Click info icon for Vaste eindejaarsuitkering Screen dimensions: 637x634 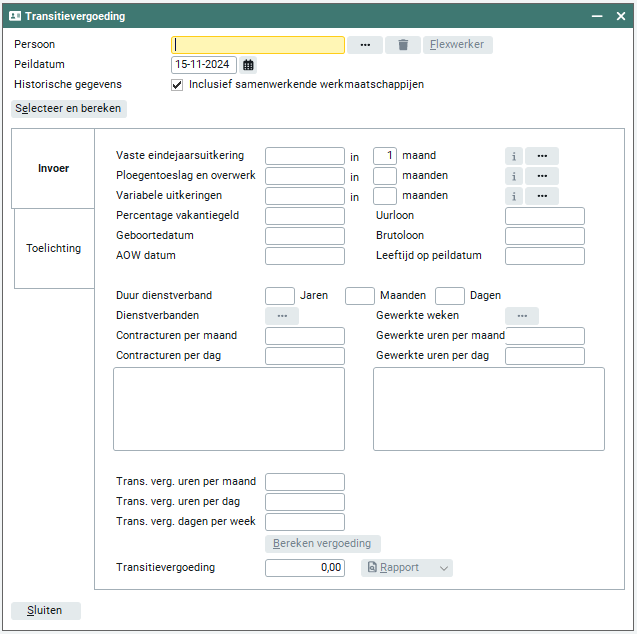[513, 156]
